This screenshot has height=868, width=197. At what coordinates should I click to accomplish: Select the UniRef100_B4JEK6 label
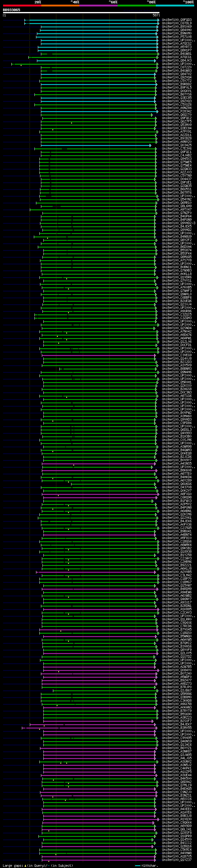click(x=177, y=521)
